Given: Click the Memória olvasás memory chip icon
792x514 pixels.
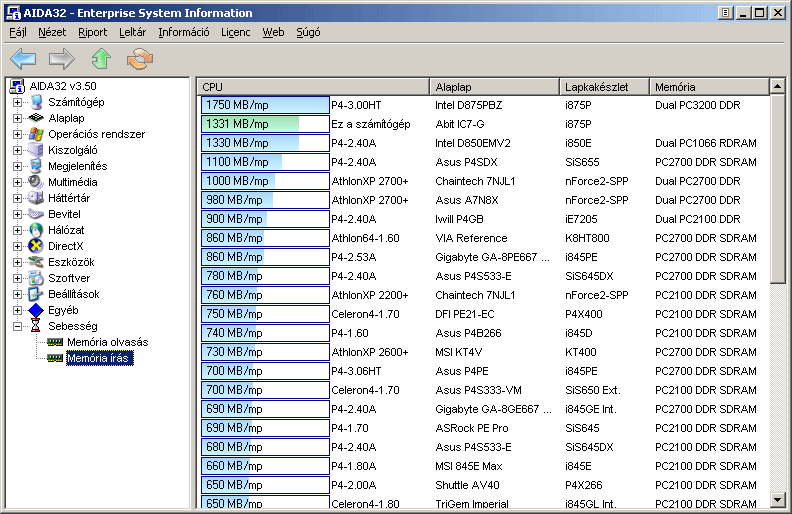Looking at the screenshot, I should 55,342.
